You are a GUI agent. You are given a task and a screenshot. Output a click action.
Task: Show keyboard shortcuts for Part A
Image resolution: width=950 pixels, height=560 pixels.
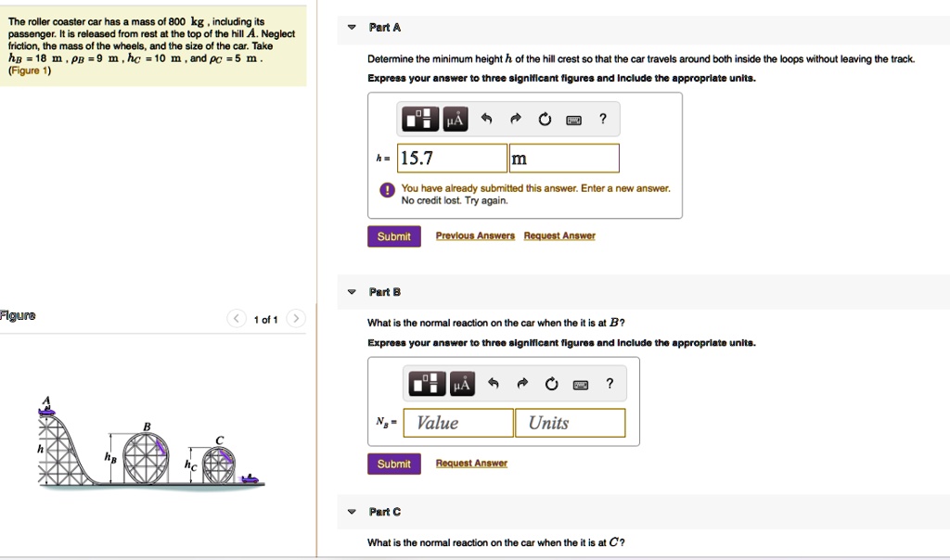[574, 119]
